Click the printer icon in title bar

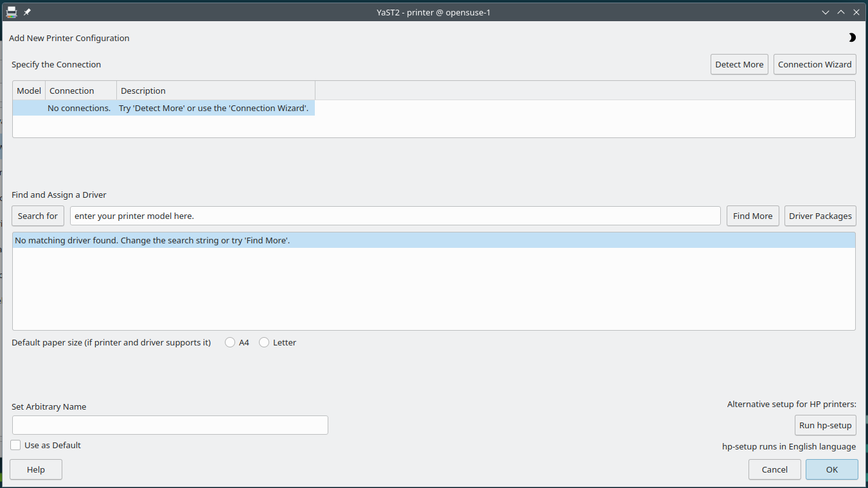[11, 12]
